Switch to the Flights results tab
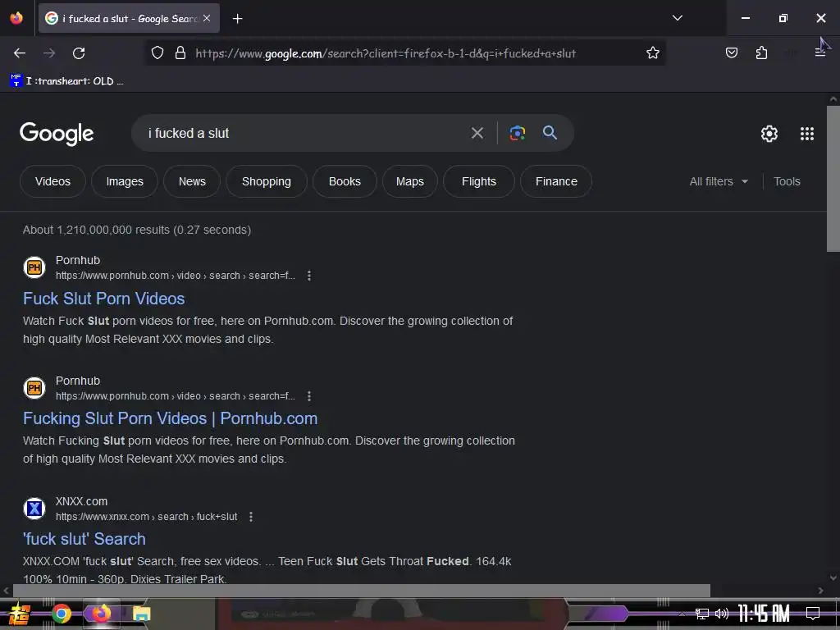The height and width of the screenshot is (630, 840). [x=479, y=181]
